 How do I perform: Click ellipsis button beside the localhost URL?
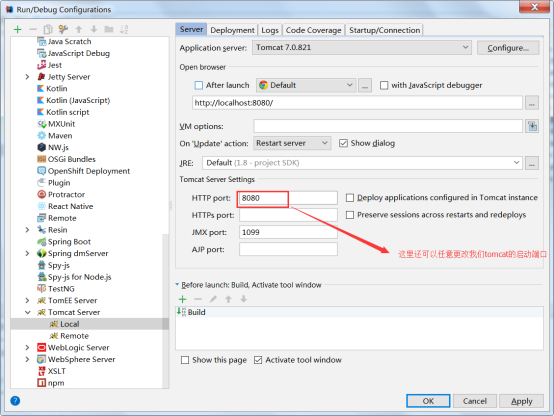[x=532, y=103]
